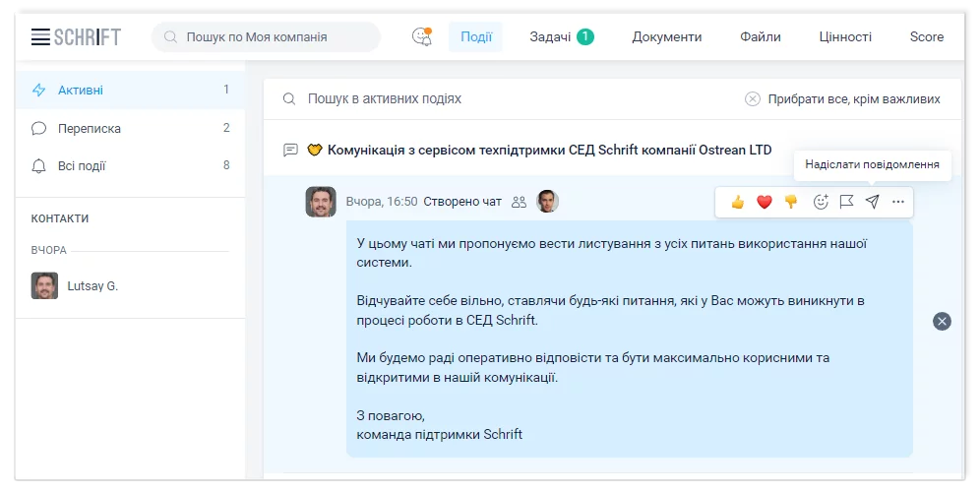
Task: Click the paper plane send message icon
Action: pyautogui.click(x=872, y=201)
